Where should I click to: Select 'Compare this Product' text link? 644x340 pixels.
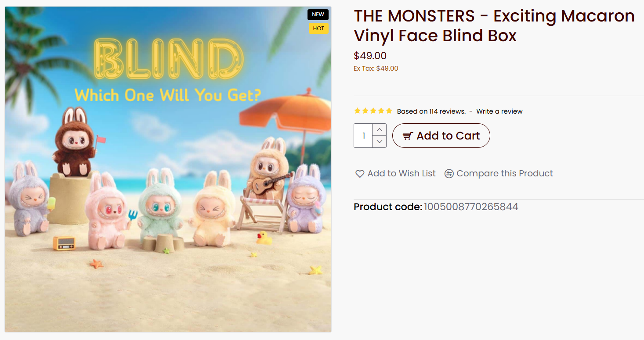505,174
